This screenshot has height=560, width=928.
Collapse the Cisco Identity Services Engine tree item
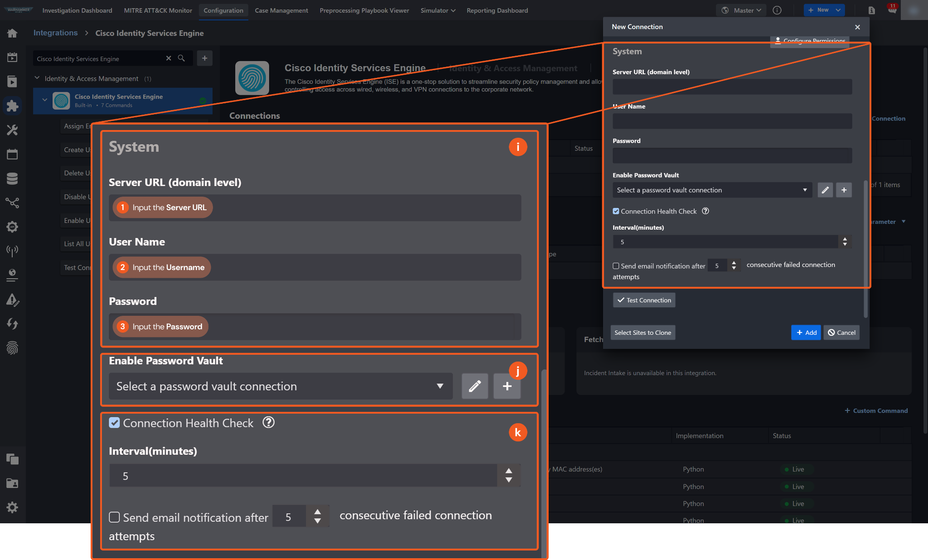pos(44,100)
